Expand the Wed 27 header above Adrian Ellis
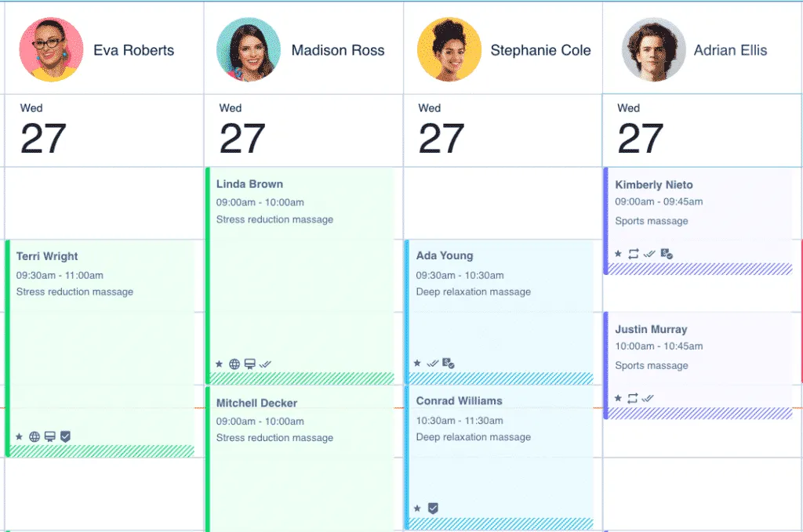 pos(702,129)
